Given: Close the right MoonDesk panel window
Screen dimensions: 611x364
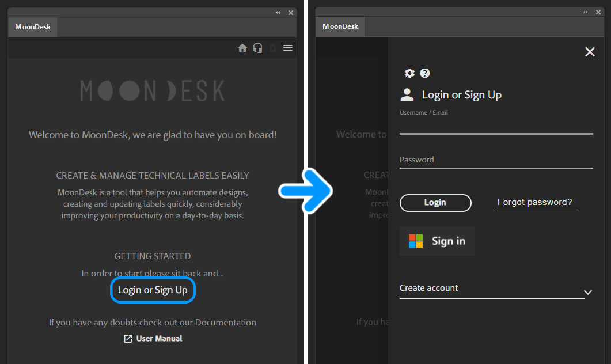Looking at the screenshot, I should tap(598, 12).
